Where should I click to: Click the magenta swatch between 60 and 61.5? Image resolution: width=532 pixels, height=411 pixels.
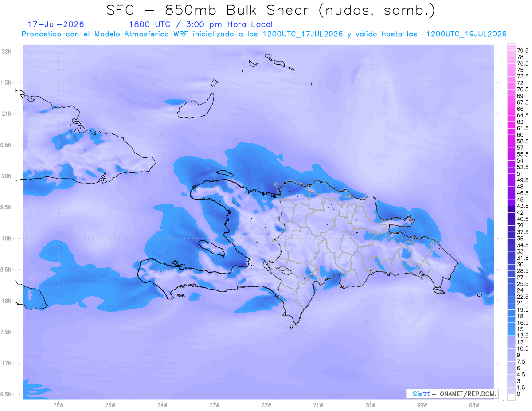(x=511, y=132)
